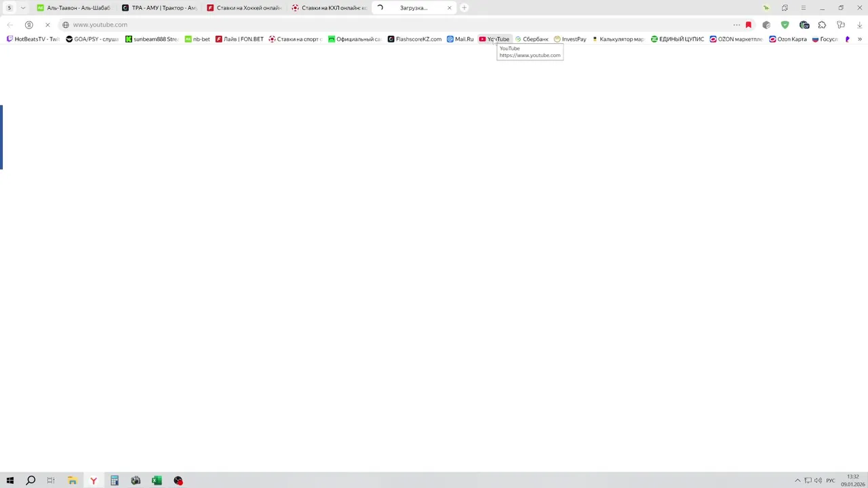Open the gray cube extension icon

[766, 24]
